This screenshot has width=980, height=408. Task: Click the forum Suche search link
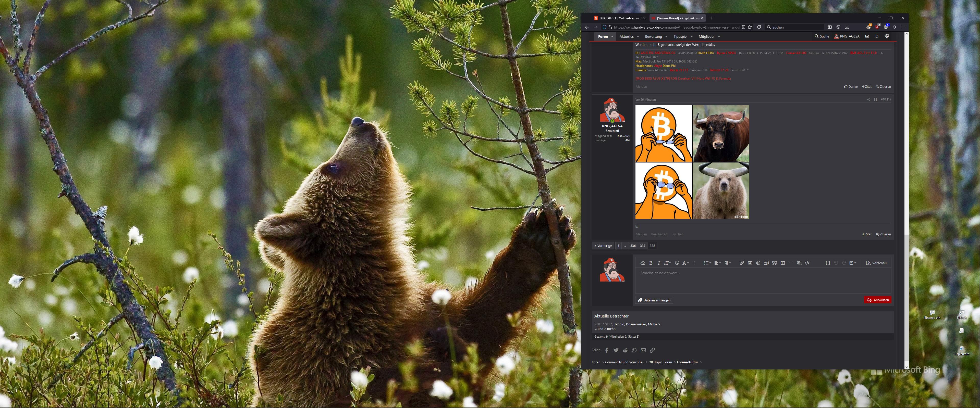(822, 36)
